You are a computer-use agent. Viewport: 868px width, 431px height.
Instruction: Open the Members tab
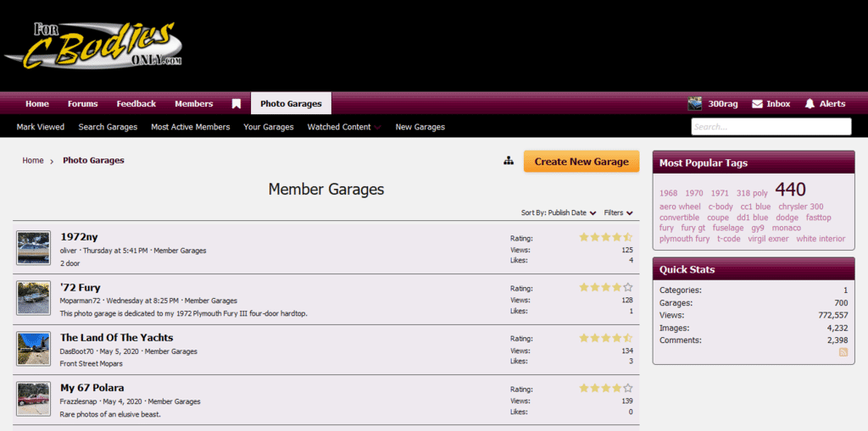click(x=194, y=103)
